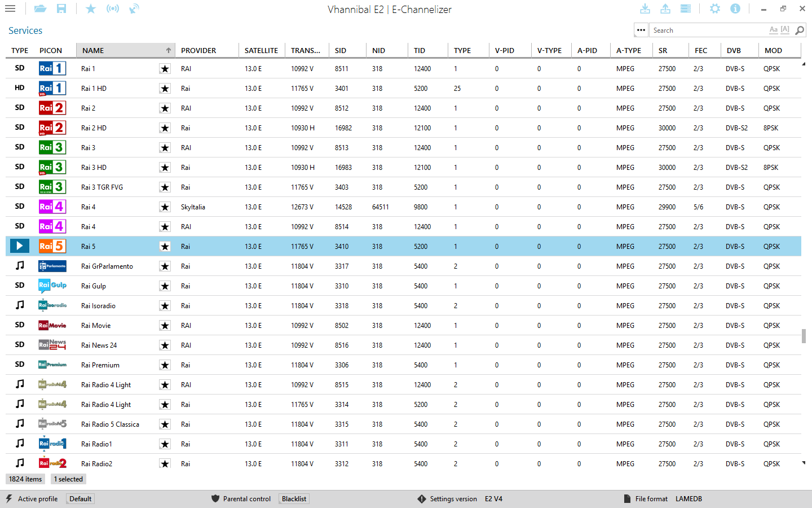
Task: Click the SATELLITE column header
Action: 261,51
